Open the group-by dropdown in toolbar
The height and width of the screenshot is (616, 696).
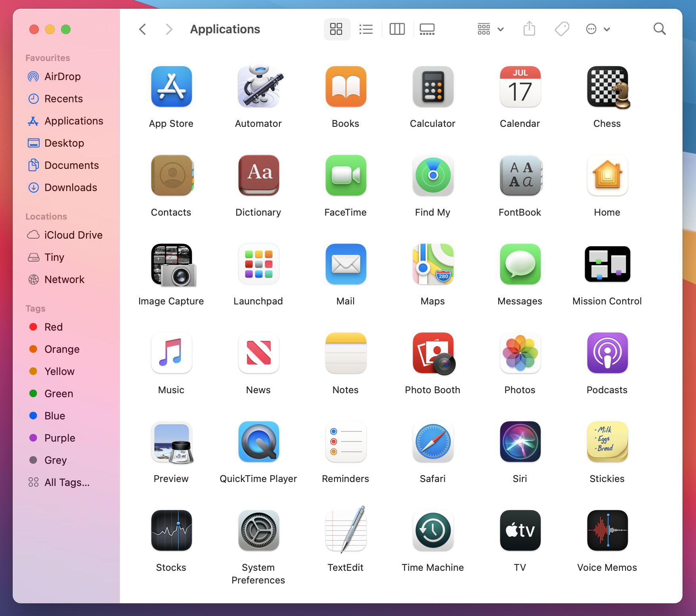click(491, 29)
